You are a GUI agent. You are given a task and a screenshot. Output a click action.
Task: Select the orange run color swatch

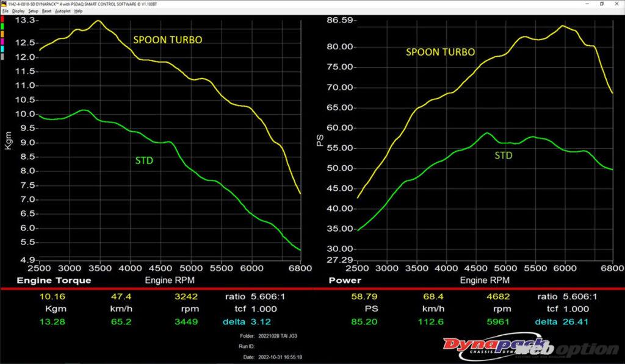tap(2, 34)
